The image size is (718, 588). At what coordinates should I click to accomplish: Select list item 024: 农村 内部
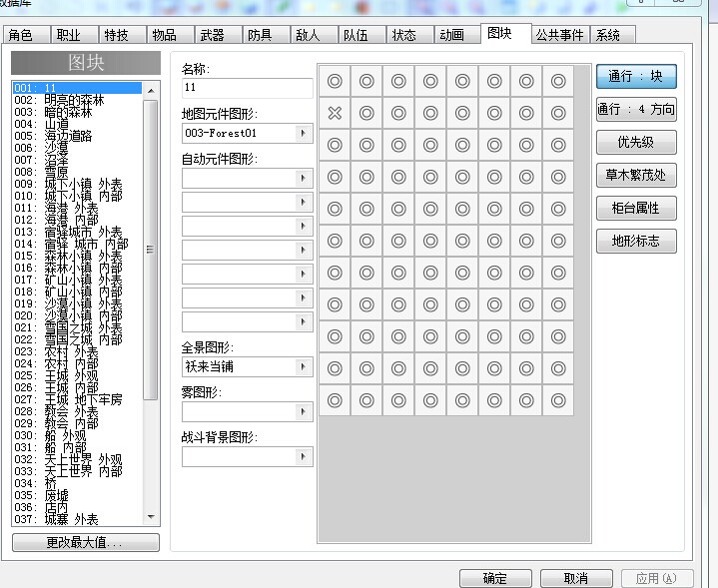point(77,363)
